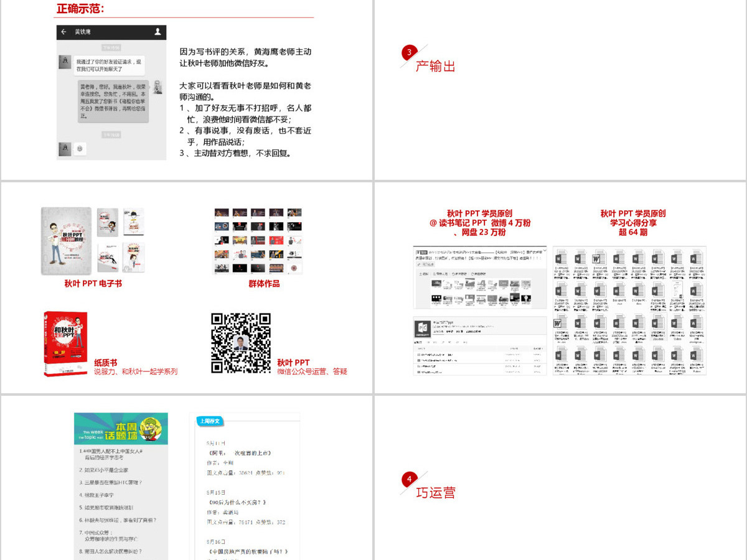Click the large 秋叶PPT e-book cover image
This screenshot has width=747, height=560.
click(66, 241)
